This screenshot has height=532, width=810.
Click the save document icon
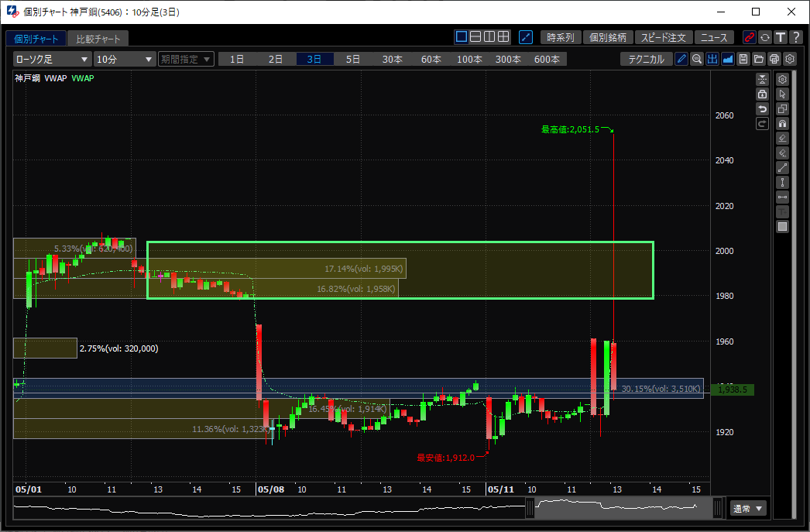click(x=743, y=59)
